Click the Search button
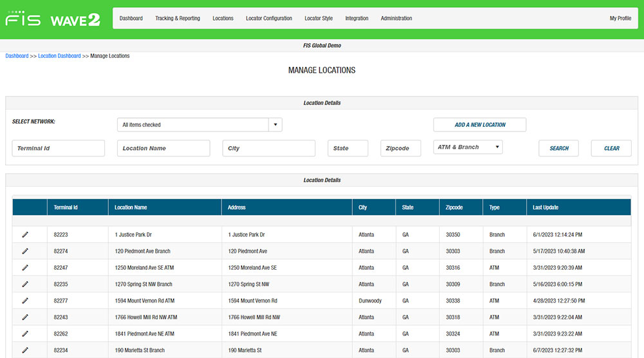Screen dimensions: 644x358 tap(558, 148)
